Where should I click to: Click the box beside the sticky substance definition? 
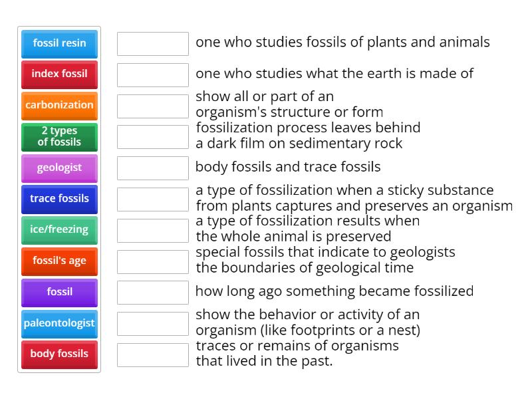click(152, 199)
